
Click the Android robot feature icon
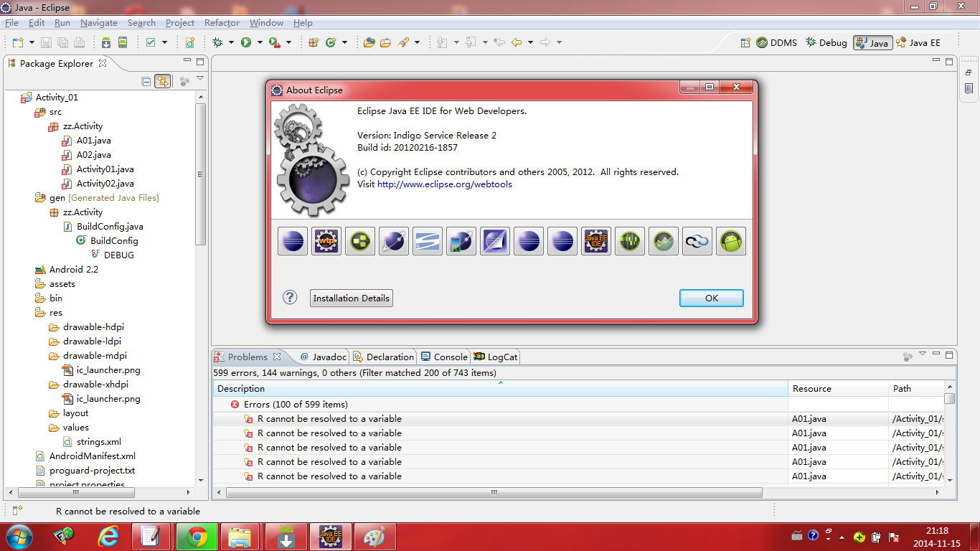(x=731, y=241)
